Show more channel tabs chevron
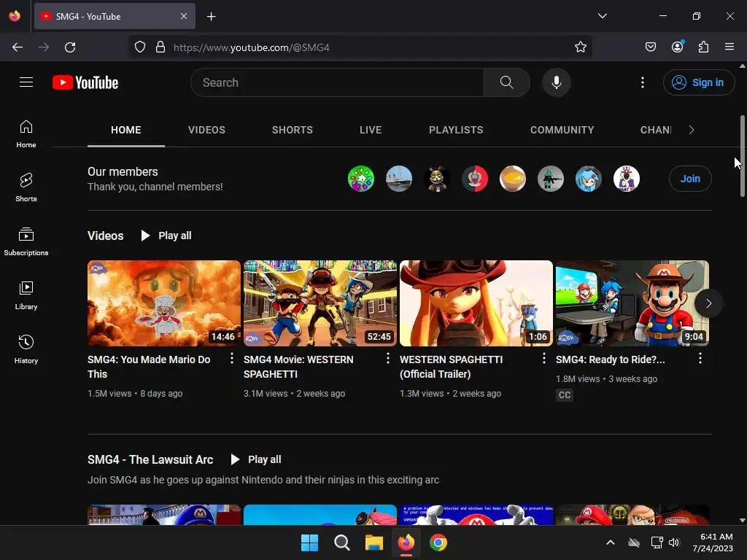747x560 pixels. (x=692, y=130)
